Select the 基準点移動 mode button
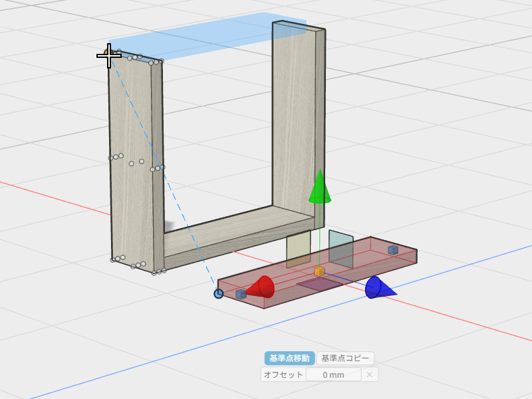Viewport: 532px width, 399px height. tap(289, 358)
